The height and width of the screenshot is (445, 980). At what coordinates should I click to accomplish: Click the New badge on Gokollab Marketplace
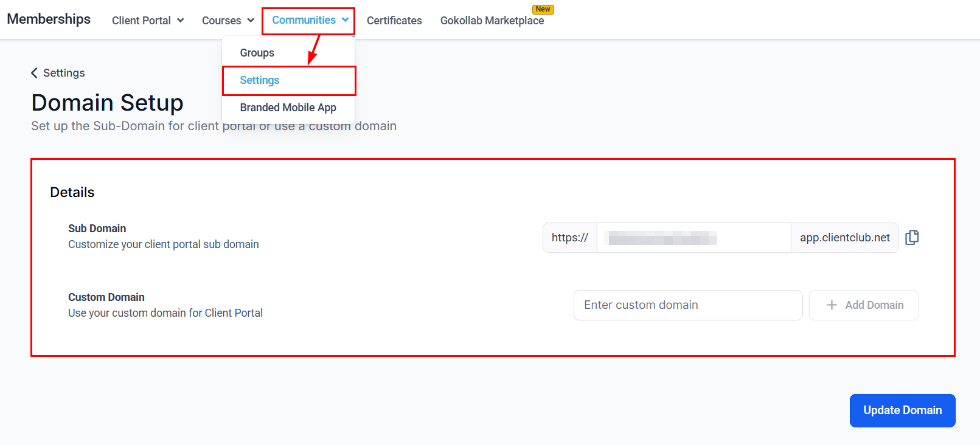coord(543,9)
